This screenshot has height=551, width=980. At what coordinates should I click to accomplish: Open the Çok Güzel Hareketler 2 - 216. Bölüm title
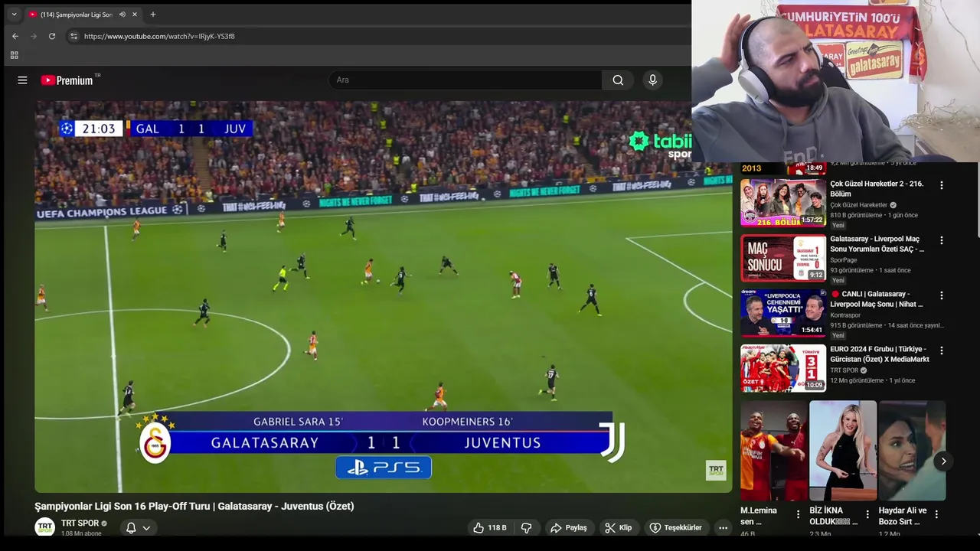point(877,189)
